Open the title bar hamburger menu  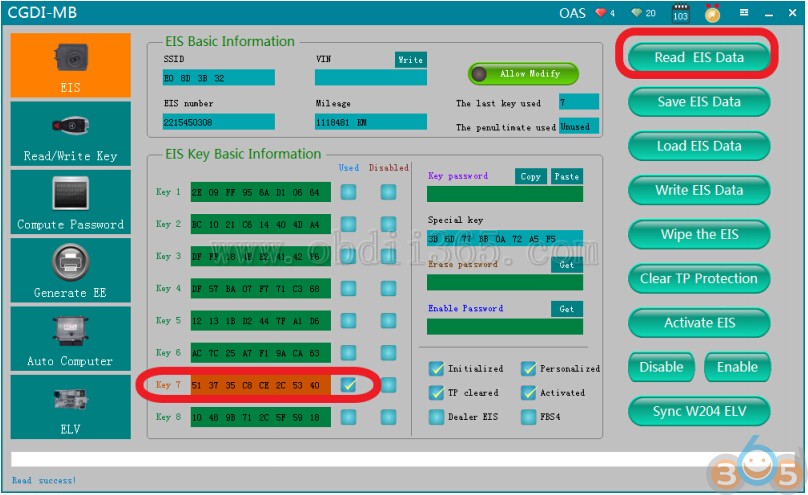click(x=744, y=13)
